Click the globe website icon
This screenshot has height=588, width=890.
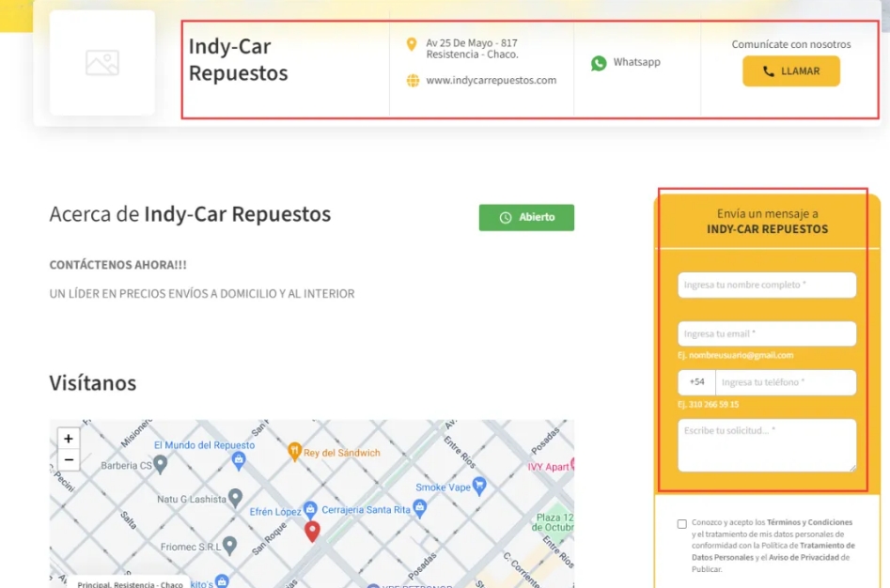pos(413,81)
